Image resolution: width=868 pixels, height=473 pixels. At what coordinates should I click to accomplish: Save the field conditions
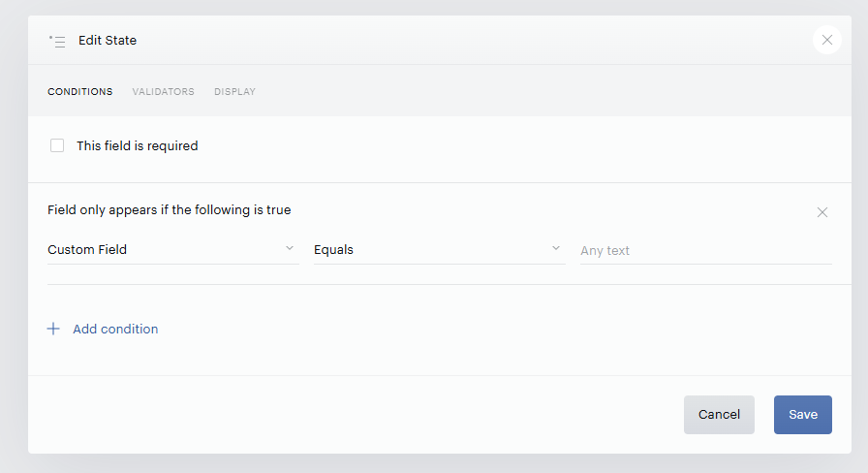[x=803, y=415]
